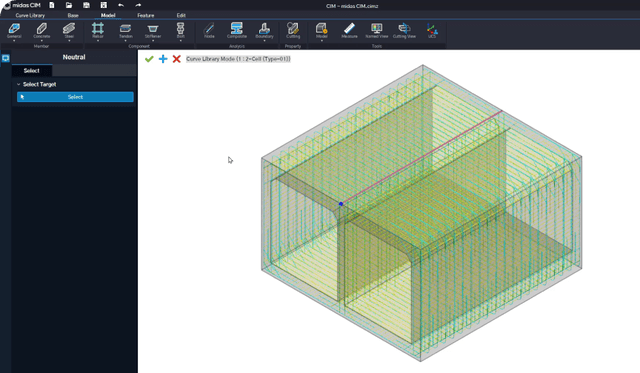This screenshot has width=640, height=373.
Task: Open dropdown arrow under Tendon
Action: coord(126,41)
